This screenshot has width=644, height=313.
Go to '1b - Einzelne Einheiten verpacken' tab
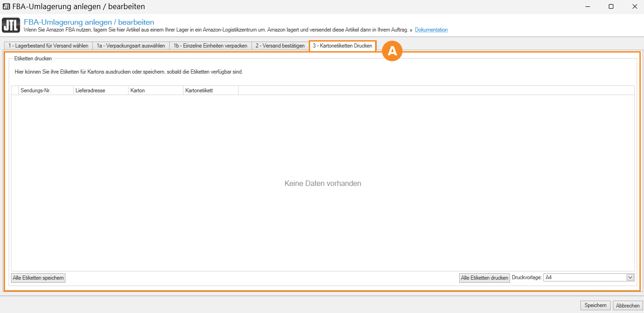210,46
